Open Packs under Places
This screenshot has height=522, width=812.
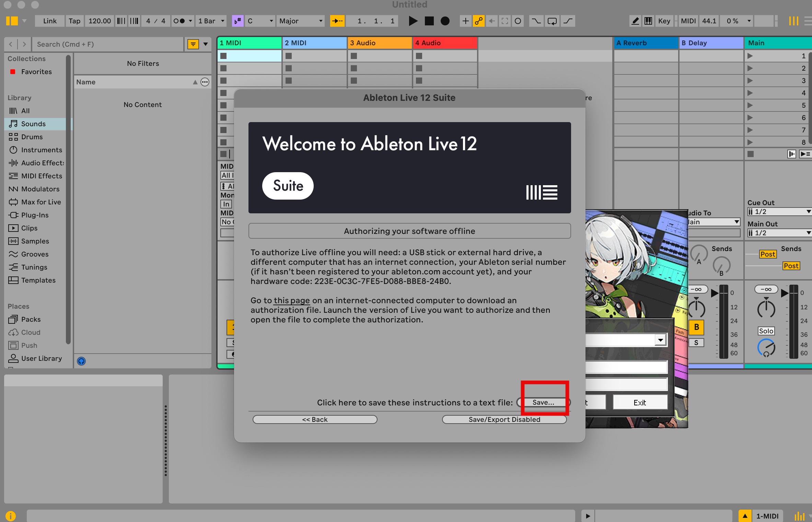pos(31,319)
